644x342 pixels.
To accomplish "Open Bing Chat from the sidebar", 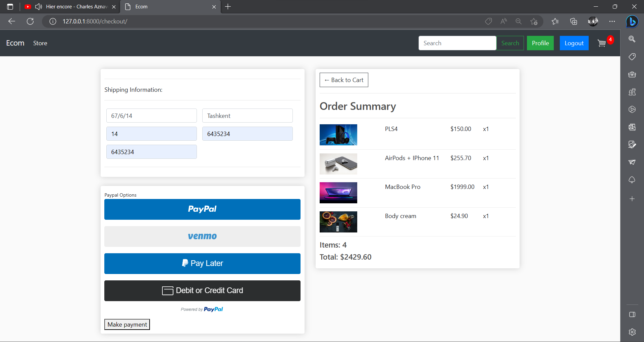I will tap(633, 21).
